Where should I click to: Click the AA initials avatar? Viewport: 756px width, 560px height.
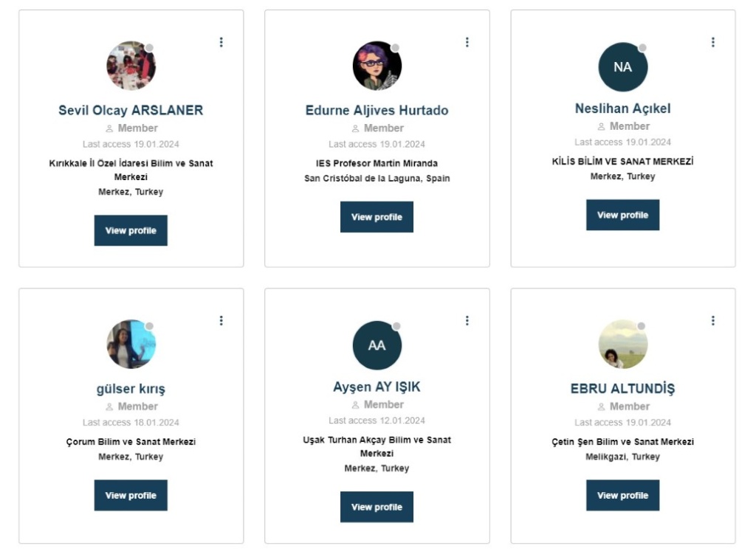click(377, 345)
